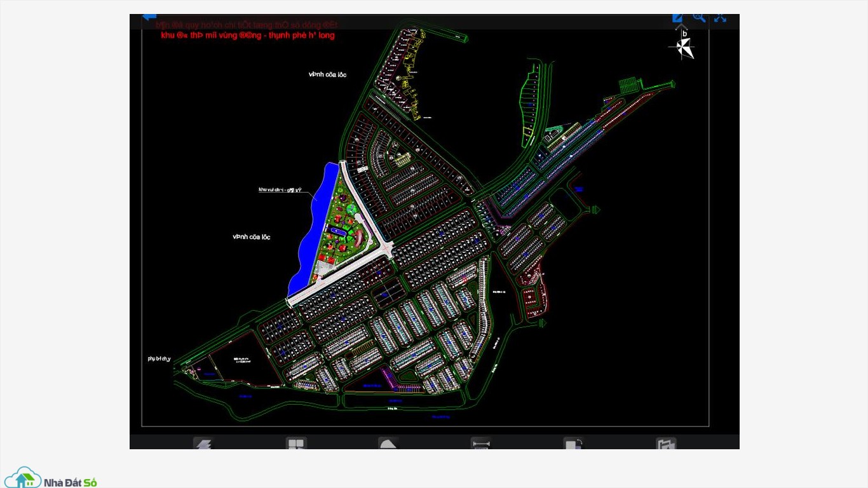Open the layout grid tool

296,444
